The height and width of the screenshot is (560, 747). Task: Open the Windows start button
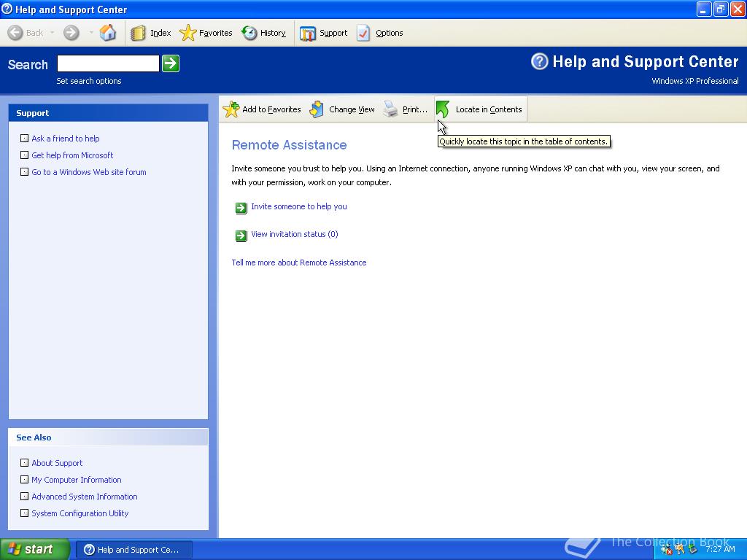click(x=34, y=549)
